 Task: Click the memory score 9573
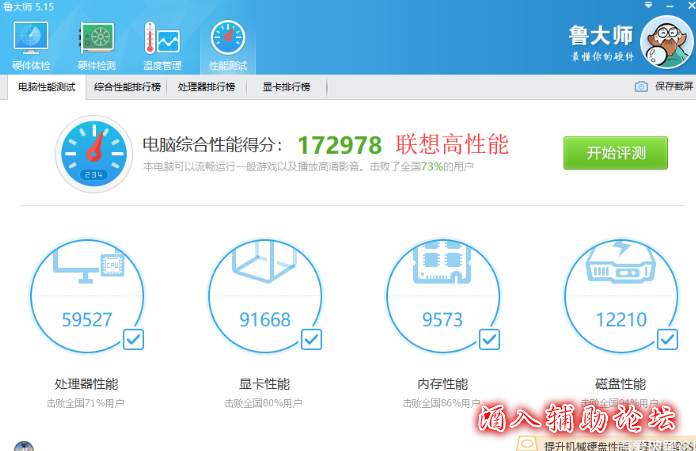click(442, 320)
